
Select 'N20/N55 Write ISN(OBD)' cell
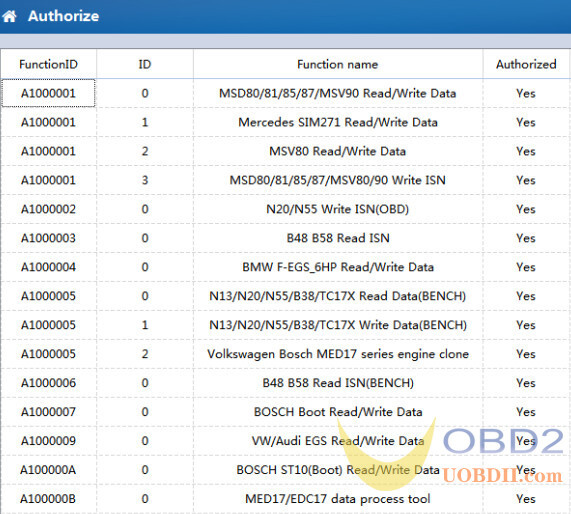click(x=338, y=209)
